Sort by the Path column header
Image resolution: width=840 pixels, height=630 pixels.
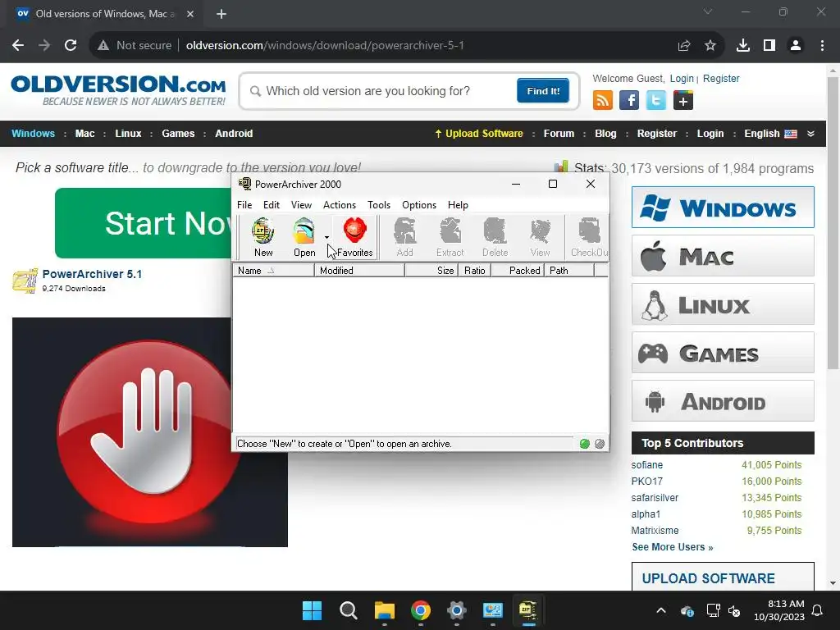click(x=569, y=271)
